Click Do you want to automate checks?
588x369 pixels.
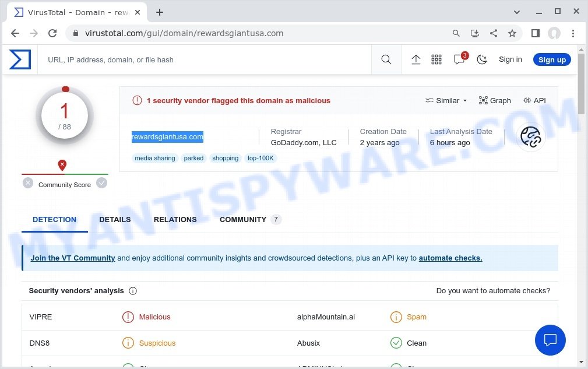tap(493, 291)
